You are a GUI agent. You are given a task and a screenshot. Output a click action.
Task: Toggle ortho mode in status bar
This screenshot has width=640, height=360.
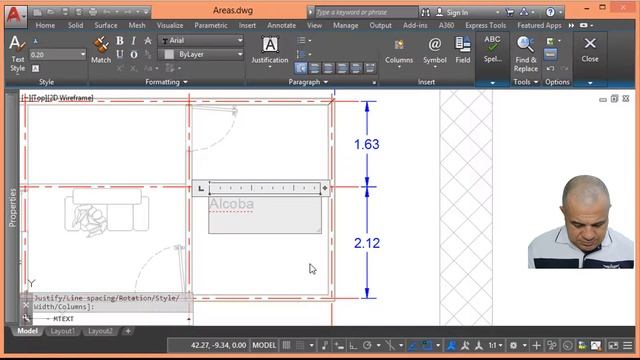[x=353, y=346]
